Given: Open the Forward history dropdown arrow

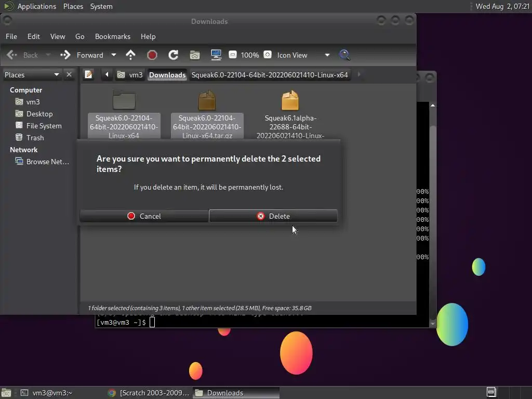Looking at the screenshot, I should click(x=114, y=55).
